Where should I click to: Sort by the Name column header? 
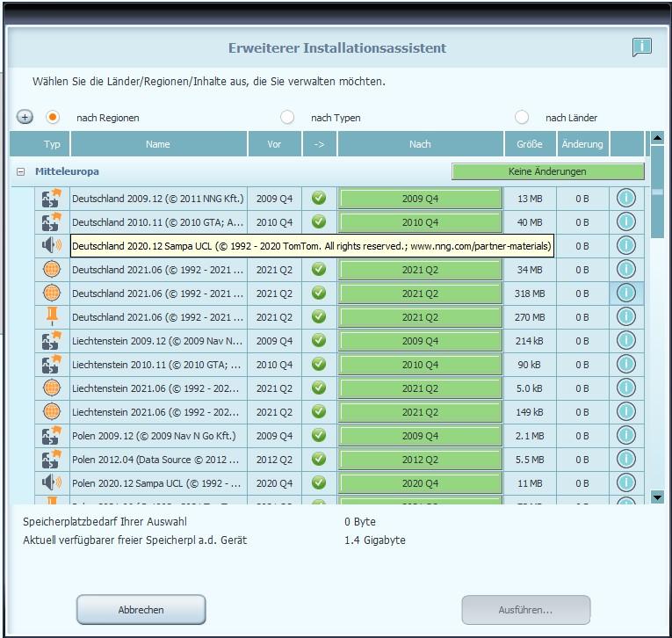pyautogui.click(x=158, y=144)
